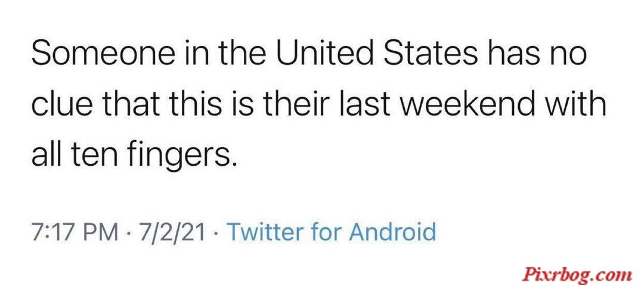Click the 7:17 PM timestamp
644x294 pixels.
pos(75,233)
